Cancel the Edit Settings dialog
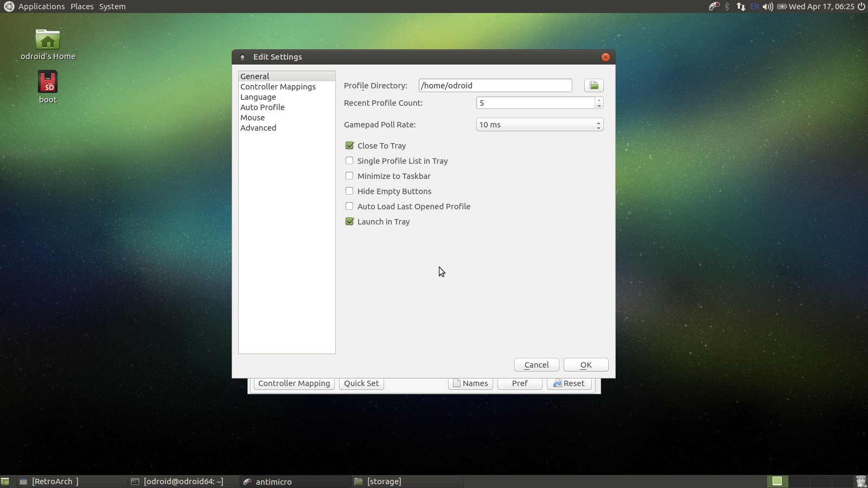868x488 pixels. point(536,365)
